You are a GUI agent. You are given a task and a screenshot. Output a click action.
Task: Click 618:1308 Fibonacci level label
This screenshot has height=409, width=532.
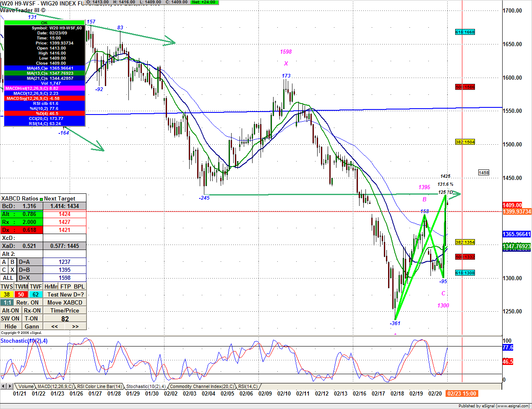point(465,273)
